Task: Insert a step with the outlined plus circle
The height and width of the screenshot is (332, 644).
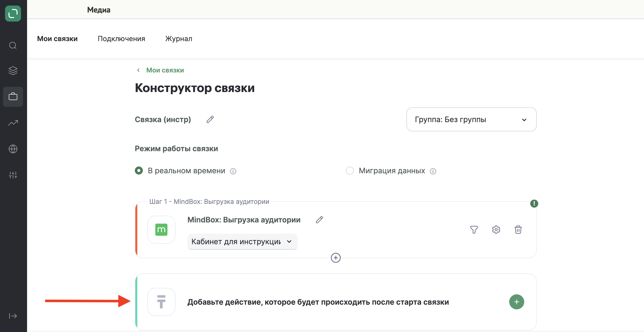Action: tap(336, 258)
